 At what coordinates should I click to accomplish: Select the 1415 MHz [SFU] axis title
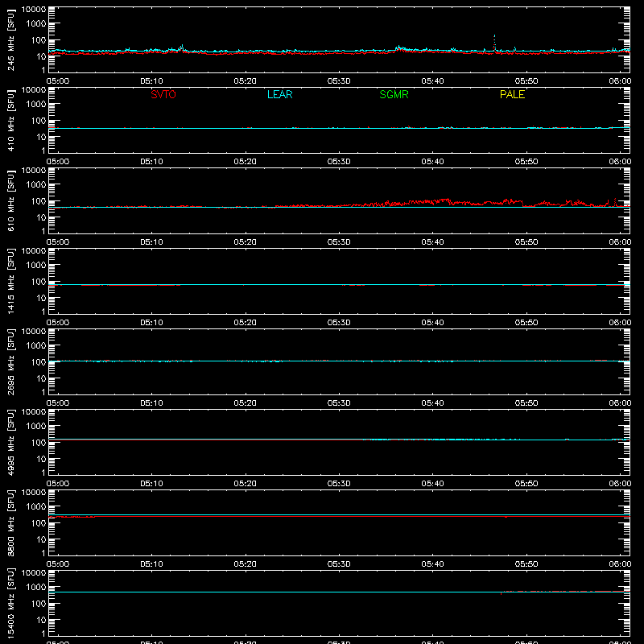click(10, 281)
